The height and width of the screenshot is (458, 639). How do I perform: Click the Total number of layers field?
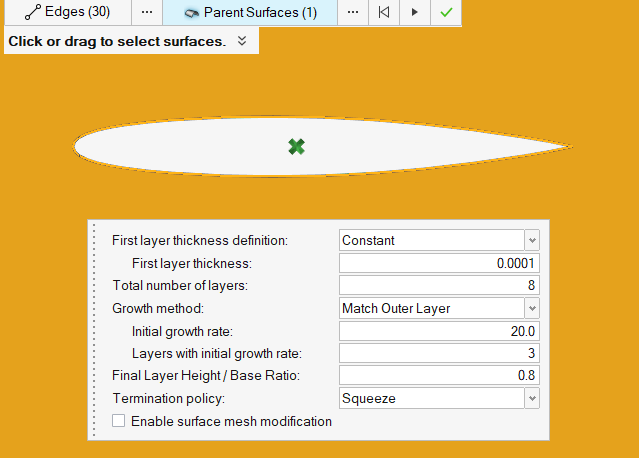coord(439,286)
